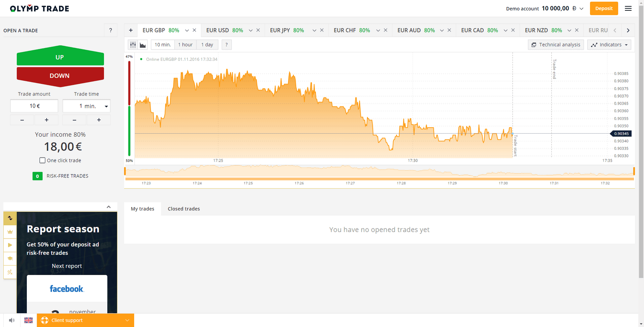Close the EUR AUD tab

[449, 30]
